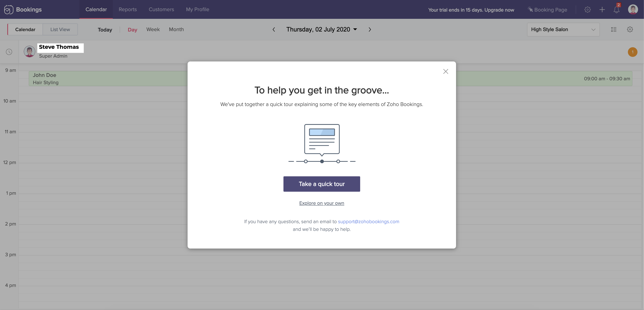The width and height of the screenshot is (644, 310).
Task: Select the Calendar view toggle
Action: (x=25, y=30)
